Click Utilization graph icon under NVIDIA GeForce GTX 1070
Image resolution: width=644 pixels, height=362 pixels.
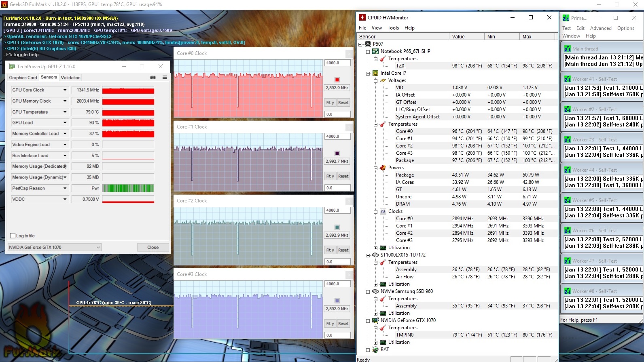(383, 342)
